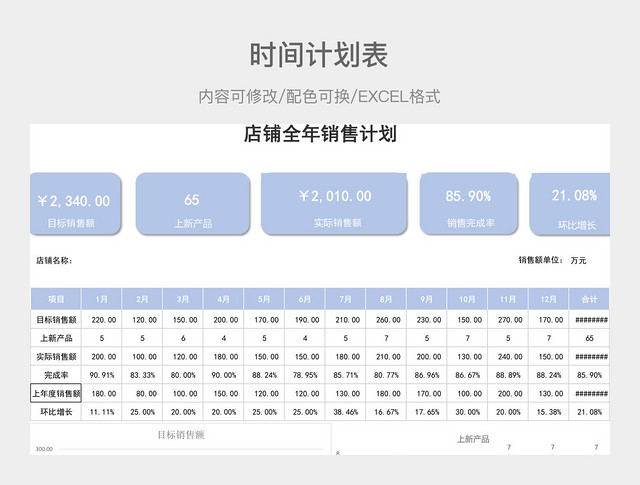This screenshot has height=485, width=640.
Task: Select the 9月 column header
Action: pos(427,299)
